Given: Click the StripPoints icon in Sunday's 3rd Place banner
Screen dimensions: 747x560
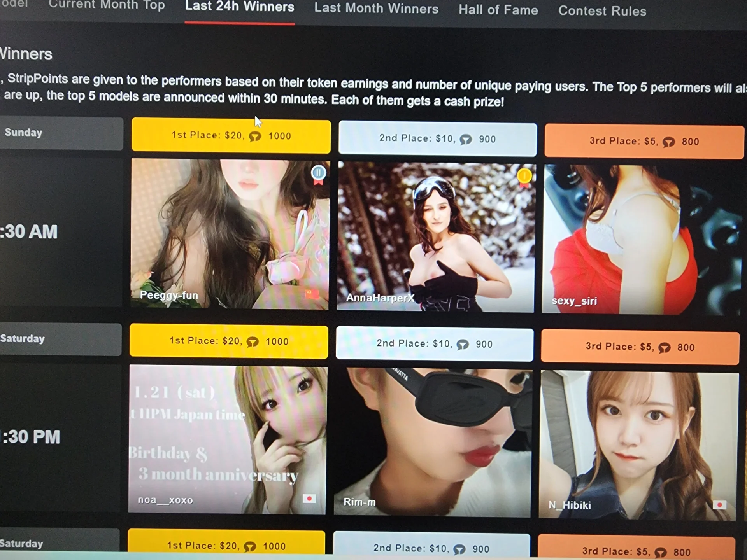Looking at the screenshot, I should (x=669, y=142).
